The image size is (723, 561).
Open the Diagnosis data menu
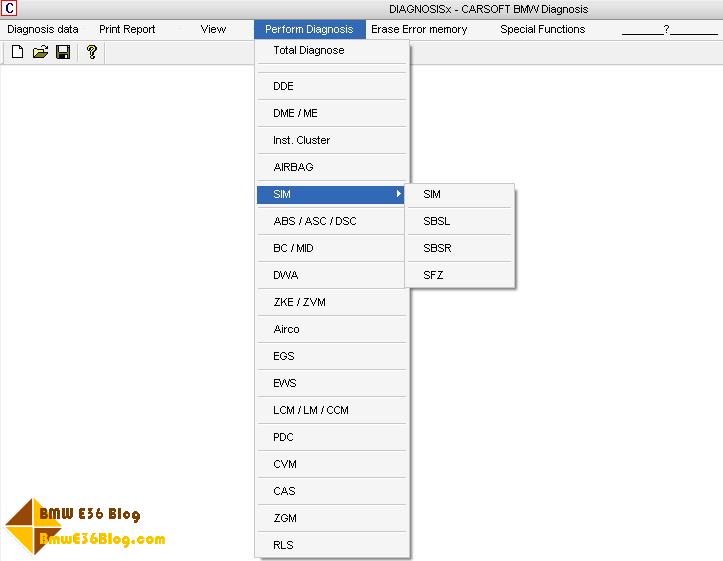43,29
